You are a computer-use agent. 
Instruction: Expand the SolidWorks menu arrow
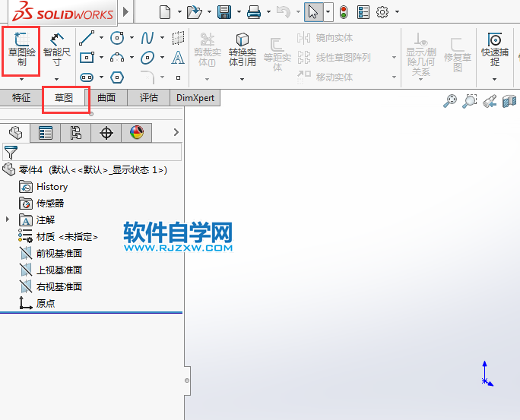(x=125, y=12)
